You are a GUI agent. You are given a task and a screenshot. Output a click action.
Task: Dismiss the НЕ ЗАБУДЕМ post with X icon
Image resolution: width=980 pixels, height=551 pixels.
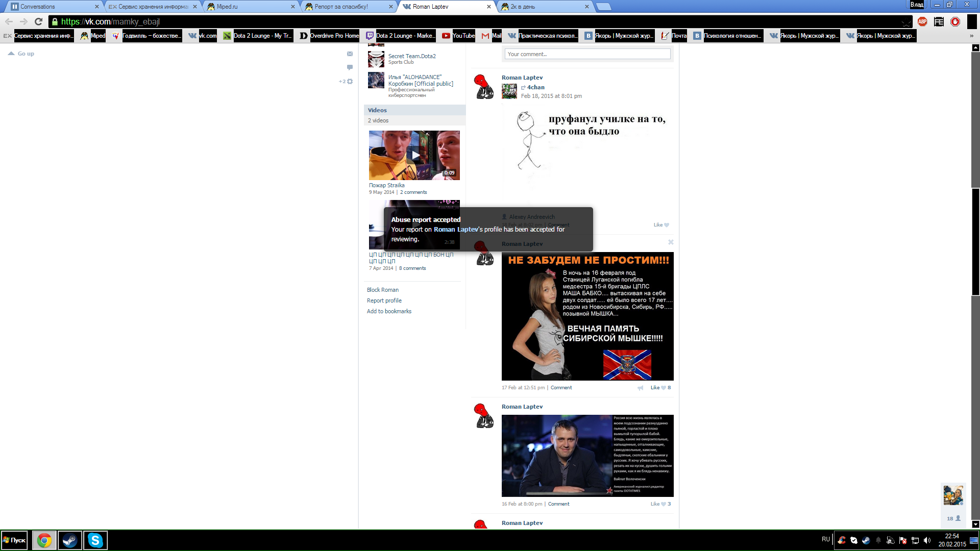(671, 242)
